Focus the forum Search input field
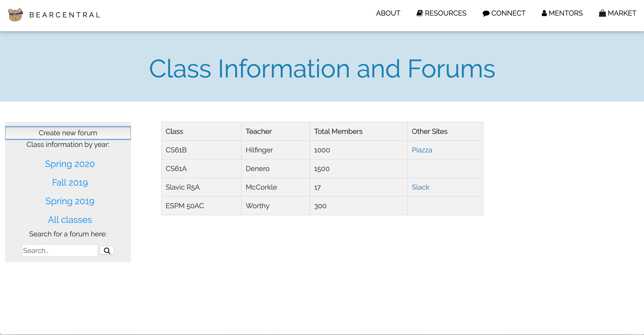 [60, 250]
